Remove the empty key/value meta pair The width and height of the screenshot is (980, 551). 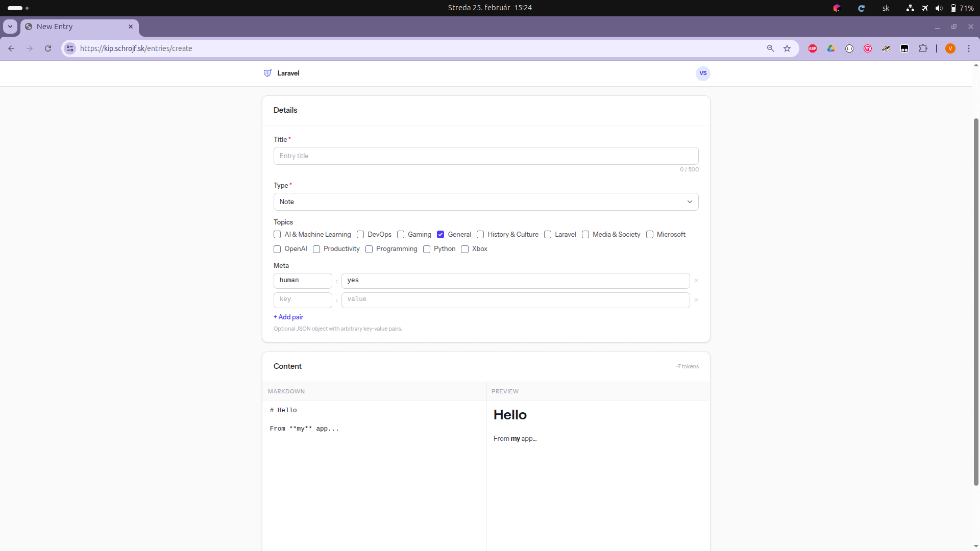(x=696, y=300)
